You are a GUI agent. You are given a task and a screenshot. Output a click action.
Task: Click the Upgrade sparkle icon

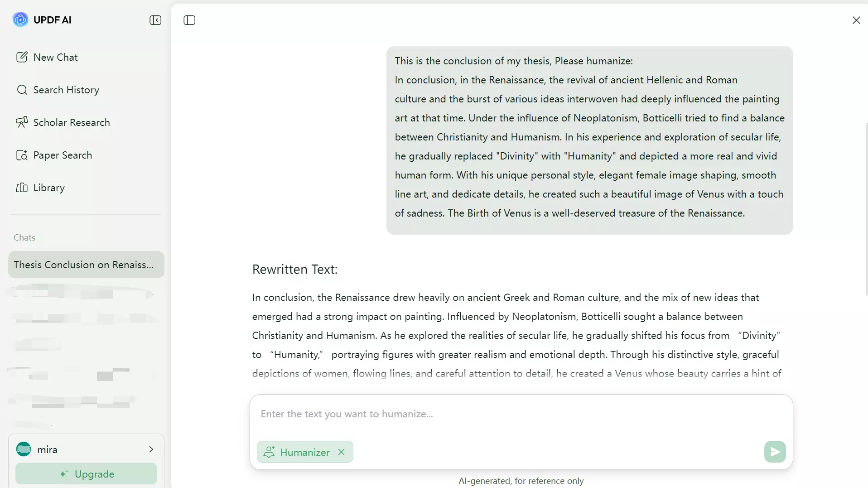click(64, 474)
